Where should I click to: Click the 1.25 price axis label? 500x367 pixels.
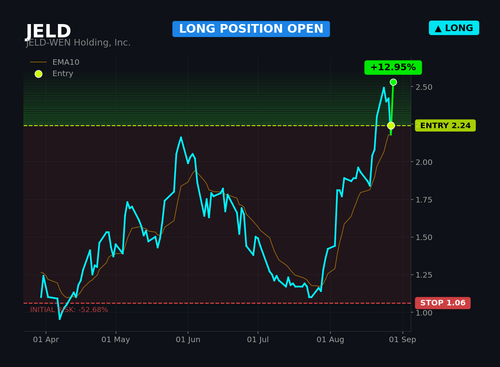(x=424, y=275)
